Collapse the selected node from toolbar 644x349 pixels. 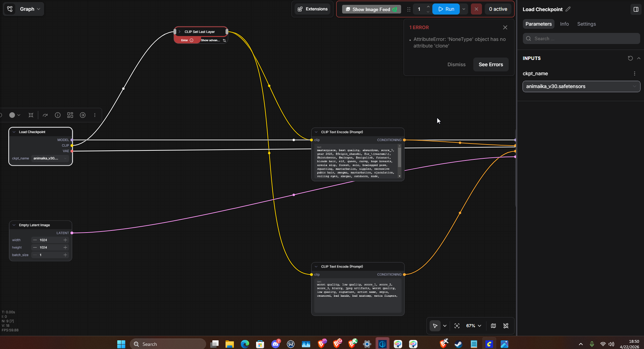[31, 115]
